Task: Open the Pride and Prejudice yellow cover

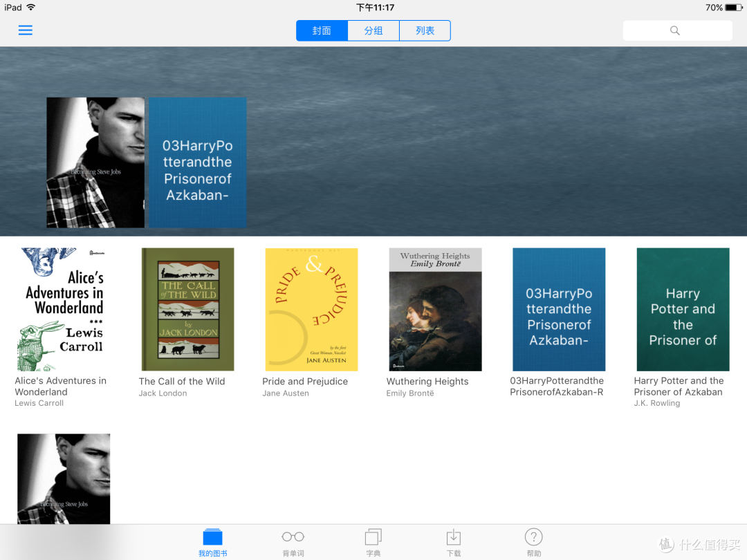Action: coord(311,309)
